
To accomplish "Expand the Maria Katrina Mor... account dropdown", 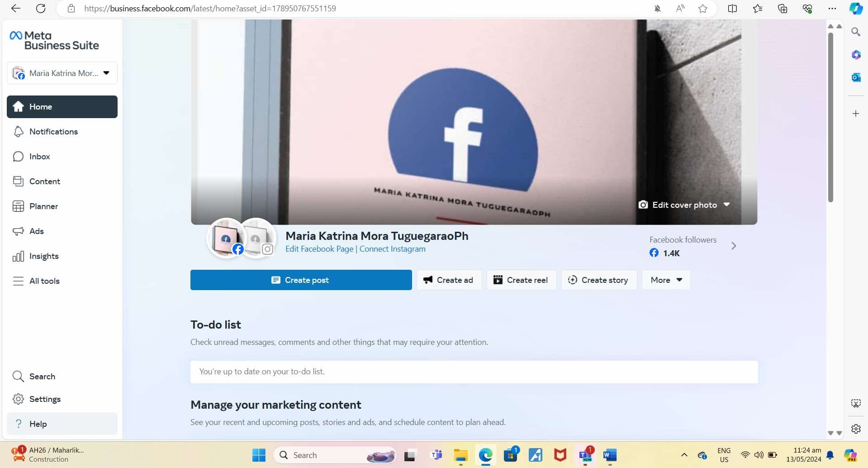I will 62,73.
